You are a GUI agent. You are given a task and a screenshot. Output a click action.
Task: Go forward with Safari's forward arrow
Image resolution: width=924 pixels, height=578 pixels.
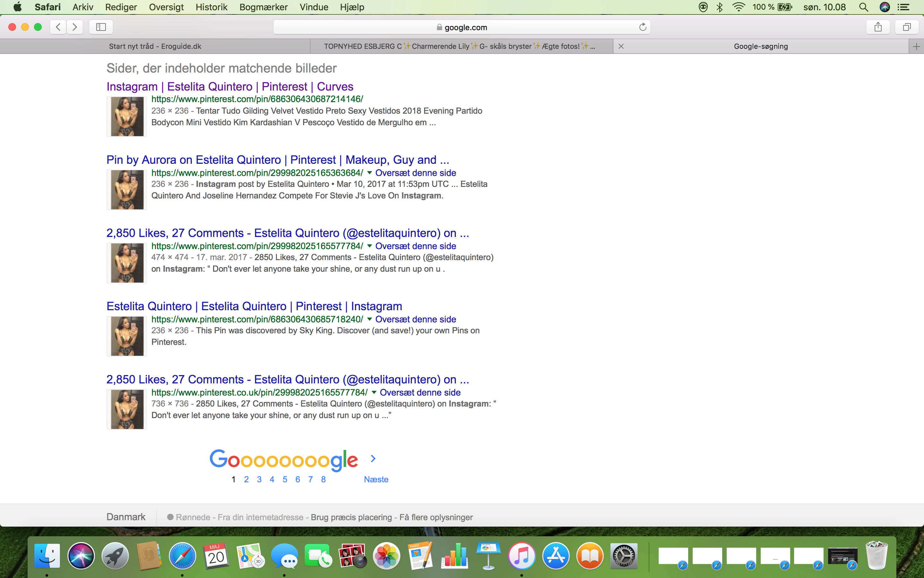(x=75, y=27)
